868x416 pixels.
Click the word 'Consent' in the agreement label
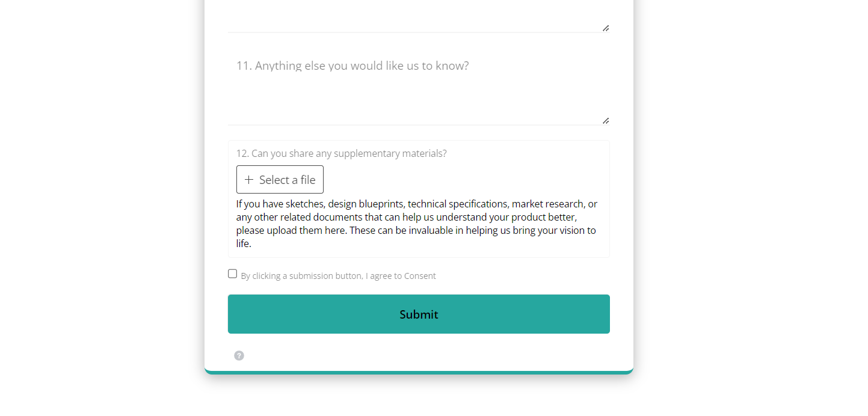point(420,276)
